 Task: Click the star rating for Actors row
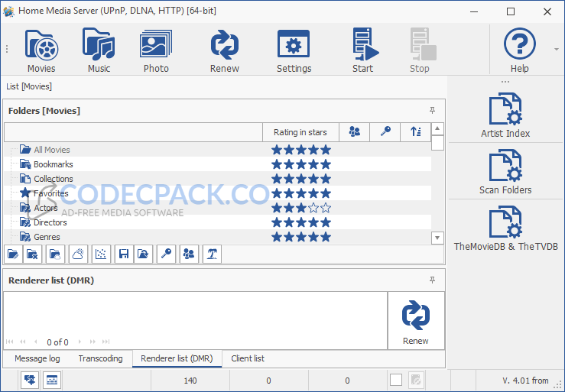click(x=301, y=208)
